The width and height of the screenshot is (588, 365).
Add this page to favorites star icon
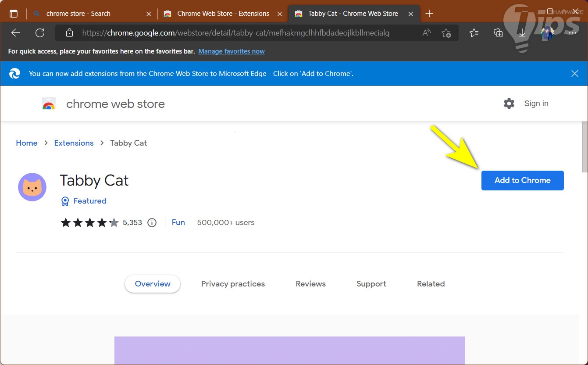pyautogui.click(x=446, y=33)
